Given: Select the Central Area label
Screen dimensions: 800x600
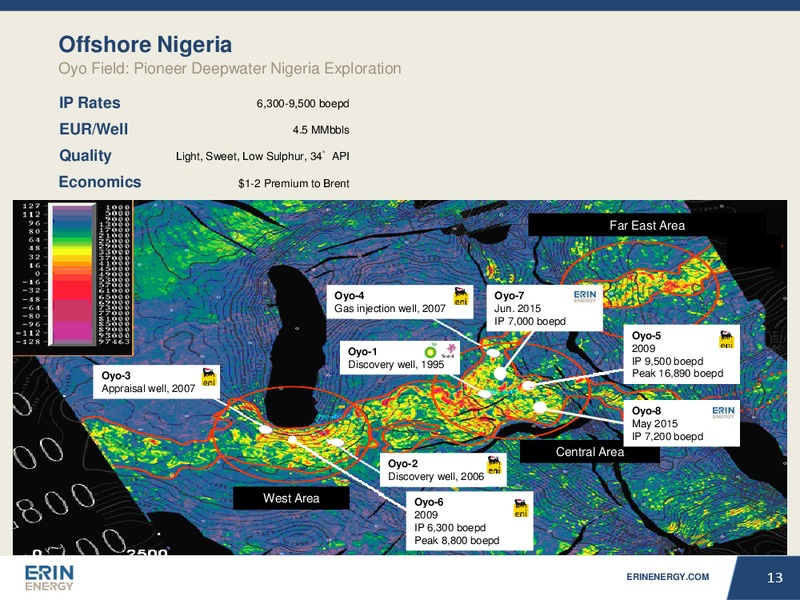Looking at the screenshot, I should [x=590, y=452].
